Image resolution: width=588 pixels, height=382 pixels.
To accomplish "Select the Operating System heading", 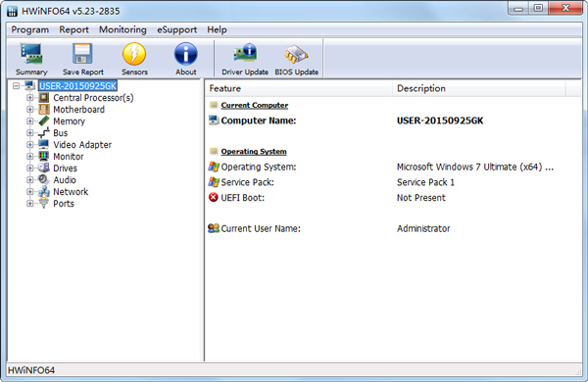I will [x=254, y=152].
